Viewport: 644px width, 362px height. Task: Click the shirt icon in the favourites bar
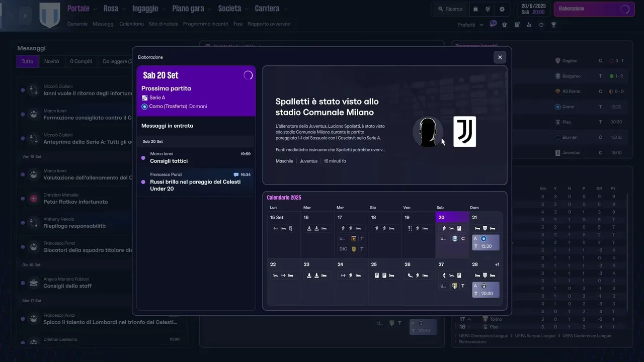coord(505,25)
